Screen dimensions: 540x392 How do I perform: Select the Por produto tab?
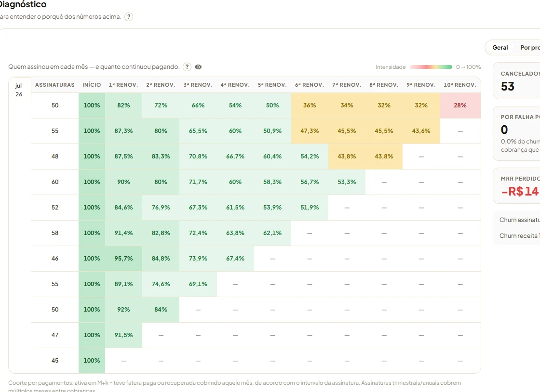pyautogui.click(x=530, y=48)
